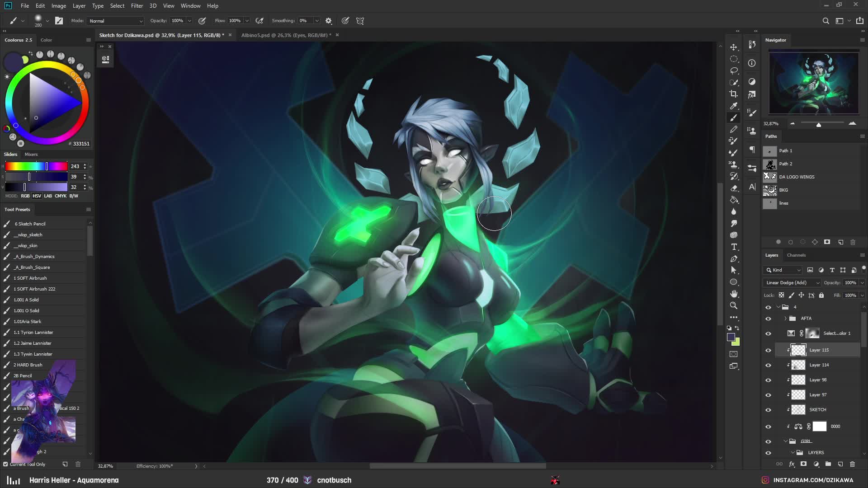Select the Ellipse shape tool

[x=734, y=282]
